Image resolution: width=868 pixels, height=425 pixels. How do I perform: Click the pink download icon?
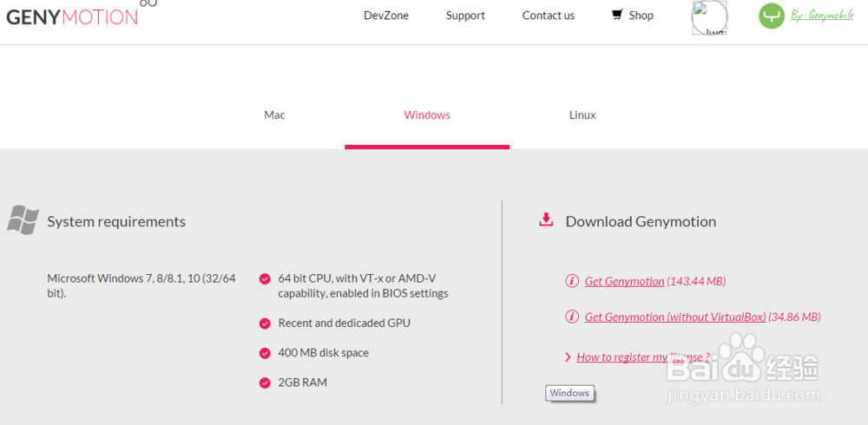546,219
